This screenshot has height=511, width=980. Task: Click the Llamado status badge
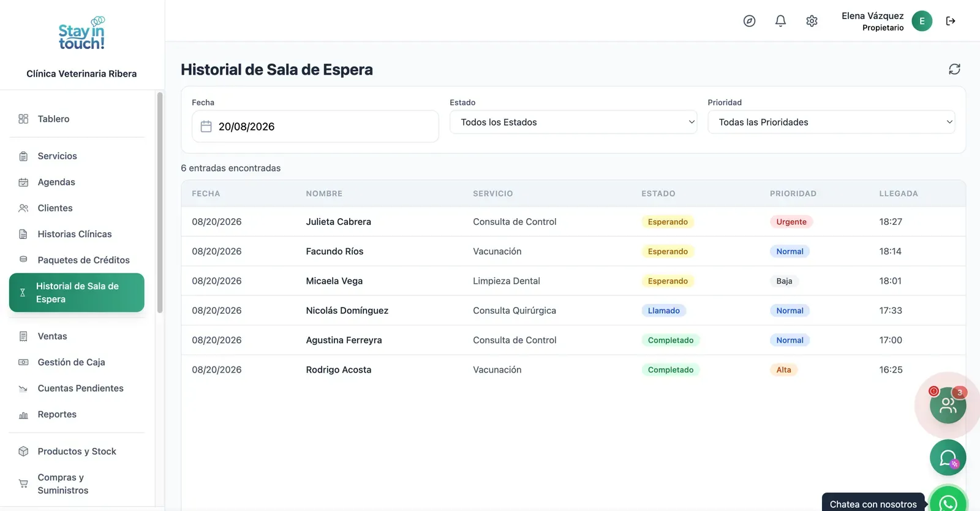point(664,311)
